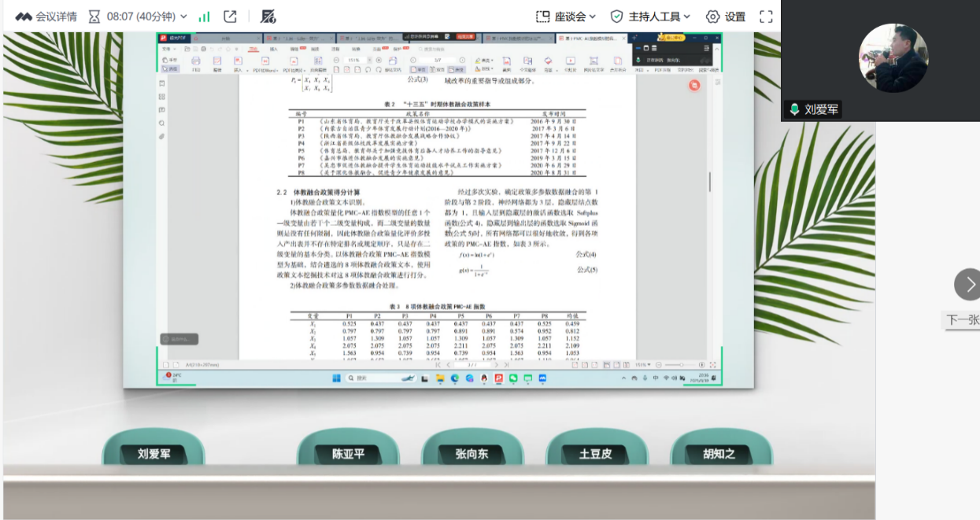The height and width of the screenshot is (520, 980).
Task: Go to next page arrow in status bar
Action: coord(497,365)
